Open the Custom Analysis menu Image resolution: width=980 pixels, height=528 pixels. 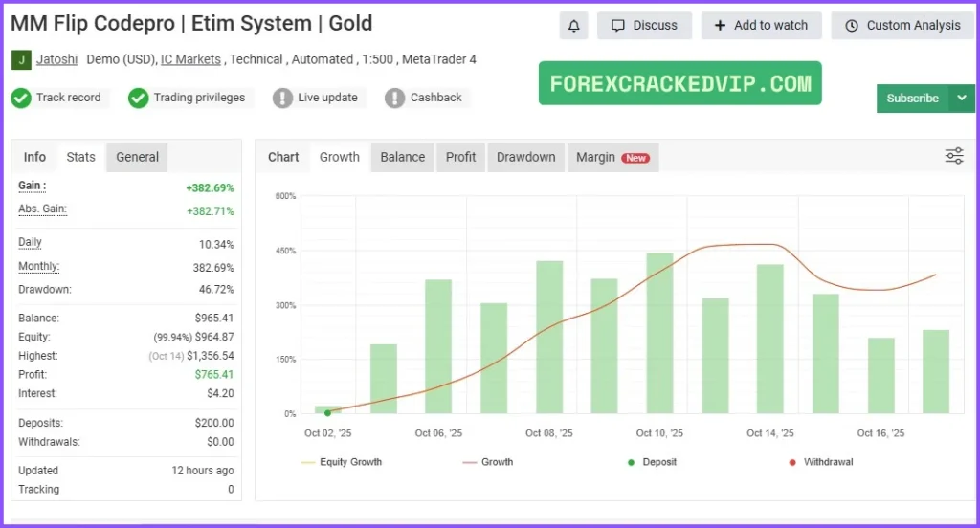(902, 26)
